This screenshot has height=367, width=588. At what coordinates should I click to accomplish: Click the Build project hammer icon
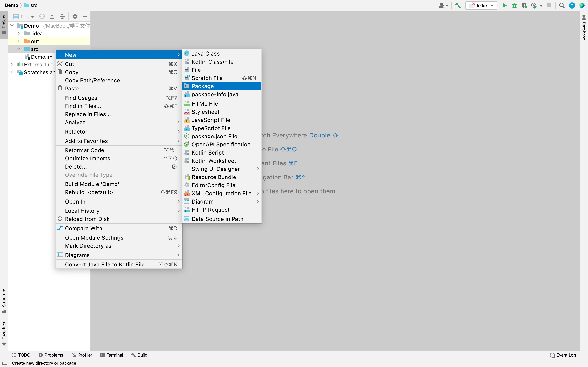(x=458, y=5)
